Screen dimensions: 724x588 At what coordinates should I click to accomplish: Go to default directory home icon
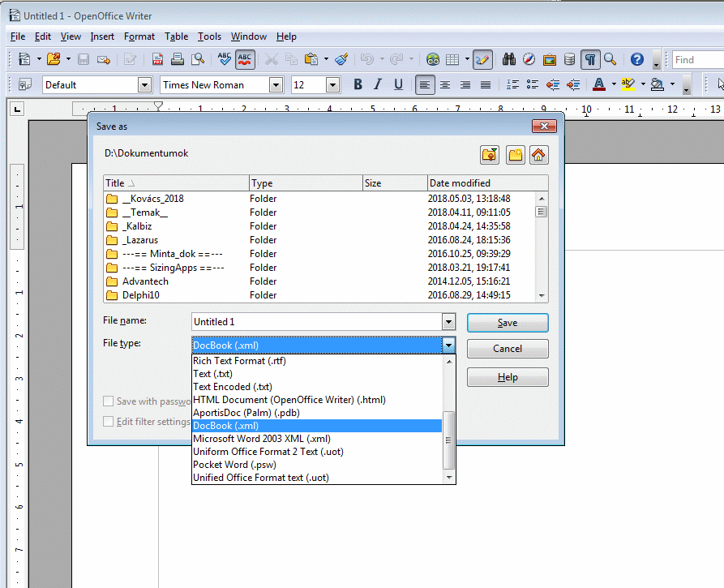pyautogui.click(x=538, y=155)
